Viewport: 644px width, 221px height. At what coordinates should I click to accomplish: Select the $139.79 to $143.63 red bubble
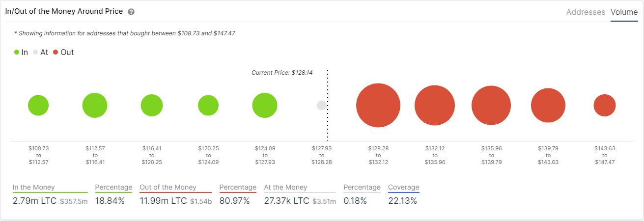548,106
